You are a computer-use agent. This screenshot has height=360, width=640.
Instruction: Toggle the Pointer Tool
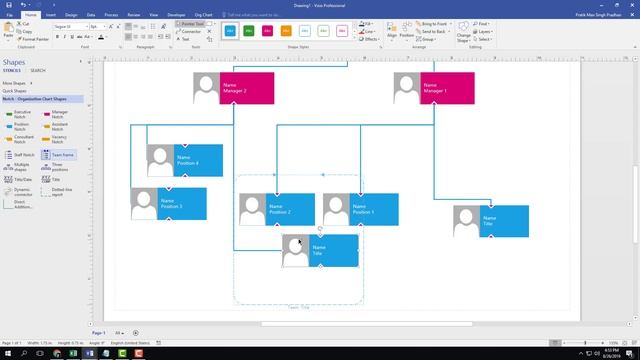(190, 24)
